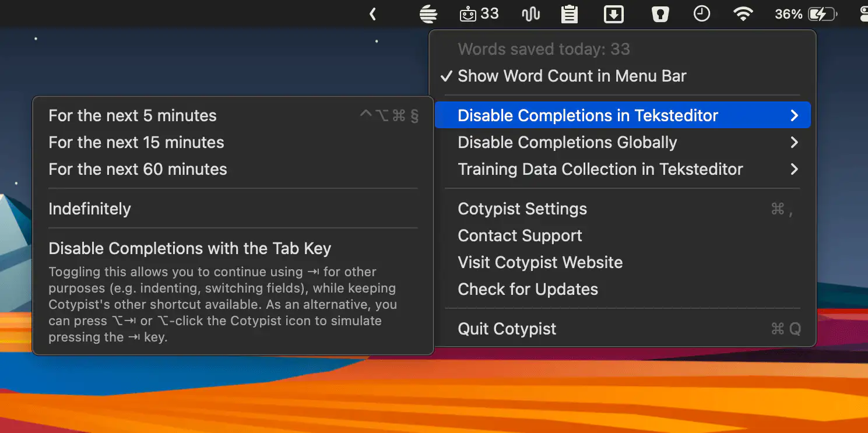
Task: Open the keyhole password manager icon
Action: [660, 14]
